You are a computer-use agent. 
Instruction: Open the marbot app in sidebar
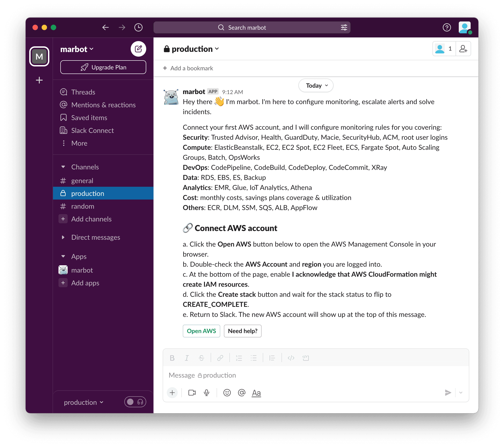pyautogui.click(x=103, y=270)
